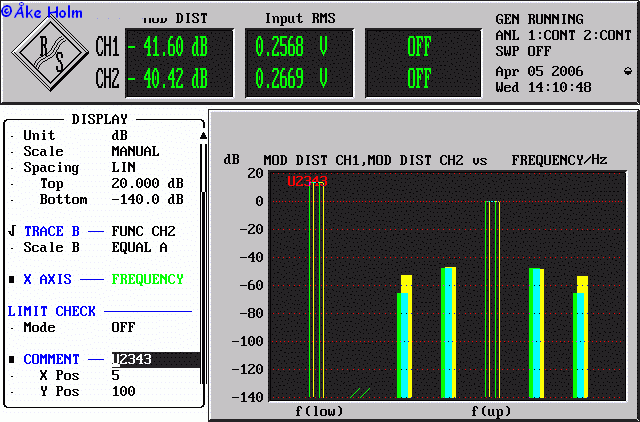Click the red U2343 label on graph
The image size is (640, 422).
pyautogui.click(x=307, y=181)
